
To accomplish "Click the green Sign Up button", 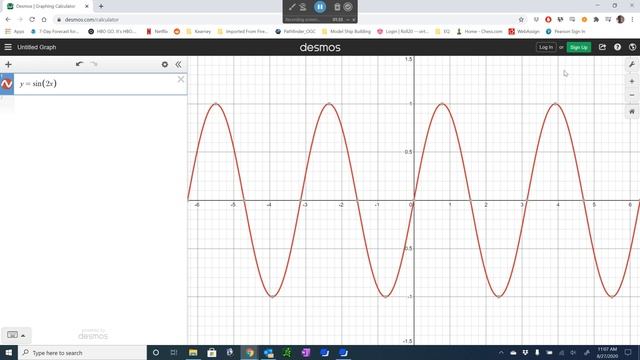I will pyautogui.click(x=578, y=47).
